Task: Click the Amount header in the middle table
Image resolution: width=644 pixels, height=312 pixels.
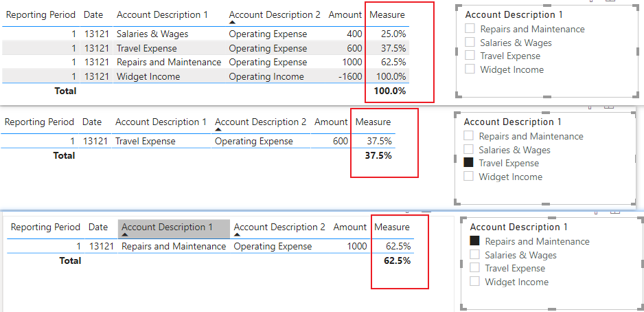Action: [331, 122]
